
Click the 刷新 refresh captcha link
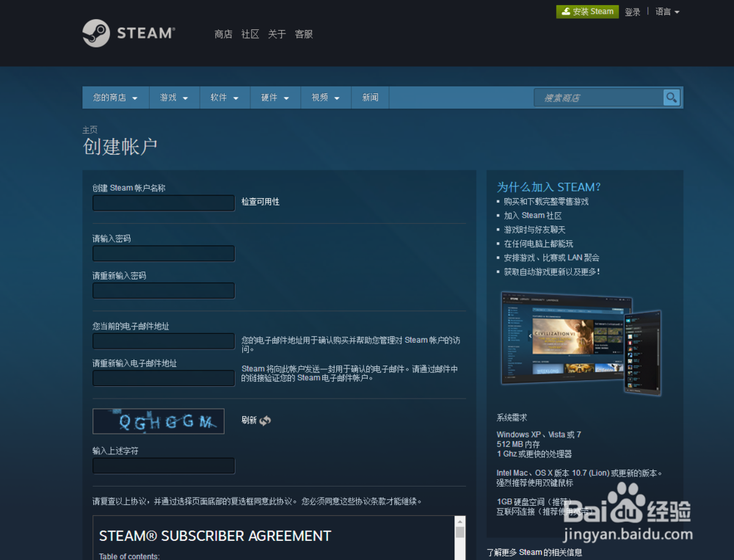(249, 420)
